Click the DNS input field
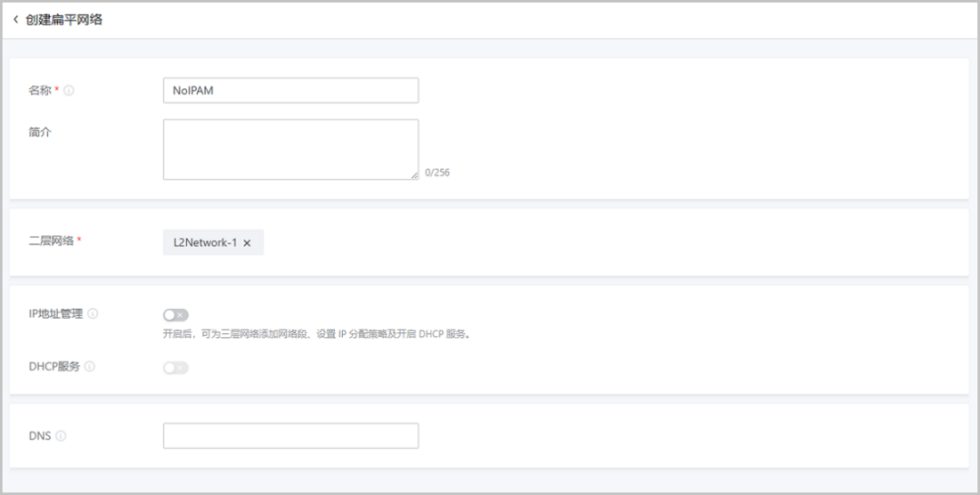This screenshot has height=495, width=980. 290,436
